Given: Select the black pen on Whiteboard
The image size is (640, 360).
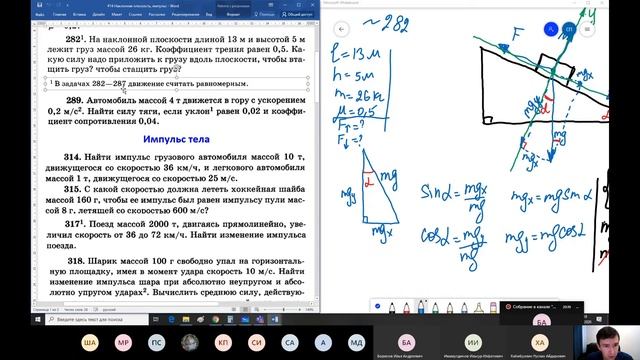Looking at the screenshot, I should [392, 307].
